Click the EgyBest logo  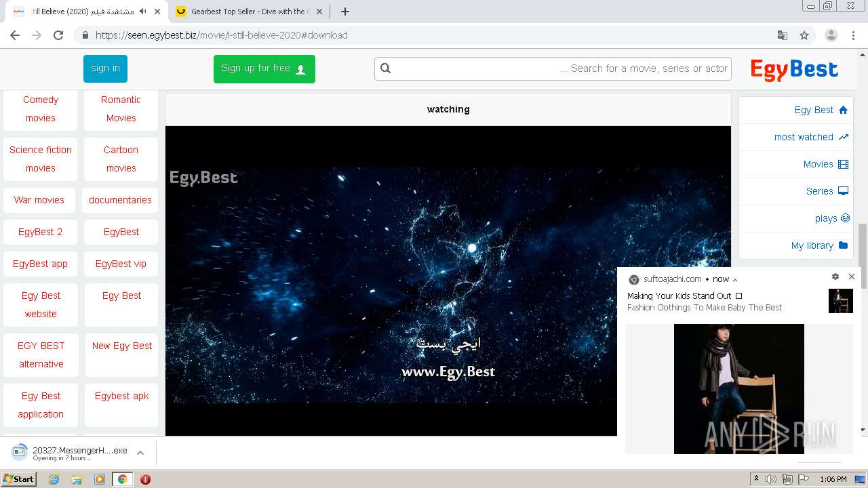[794, 69]
